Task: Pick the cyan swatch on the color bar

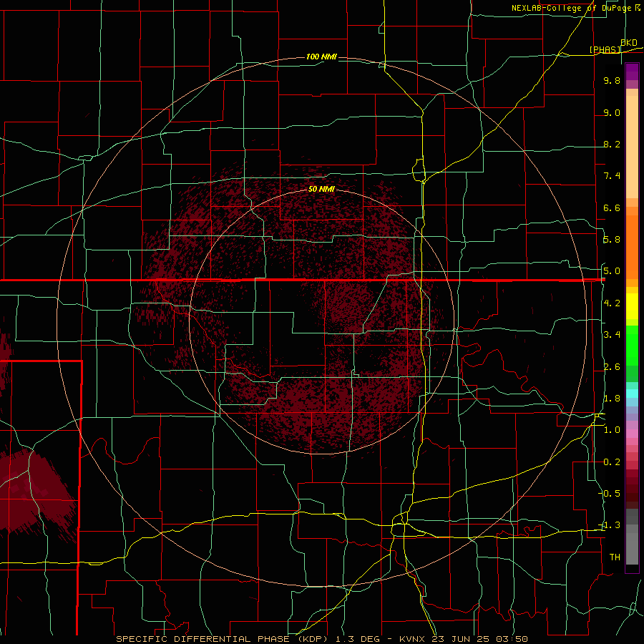Action: pos(632,394)
